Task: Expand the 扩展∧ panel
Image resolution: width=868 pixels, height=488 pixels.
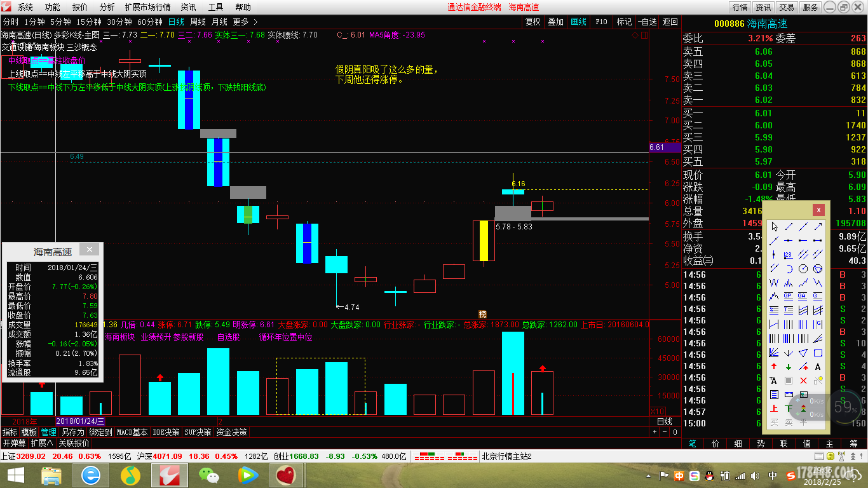Action: point(42,443)
